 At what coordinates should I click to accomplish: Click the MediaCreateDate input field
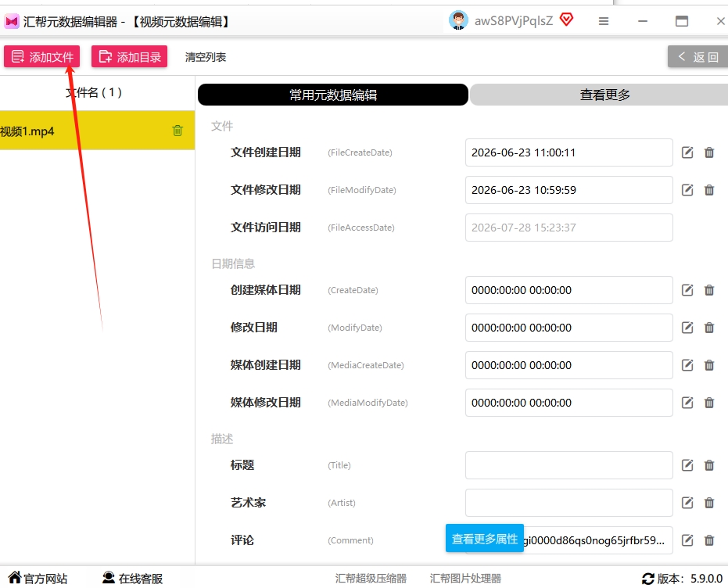(x=568, y=365)
